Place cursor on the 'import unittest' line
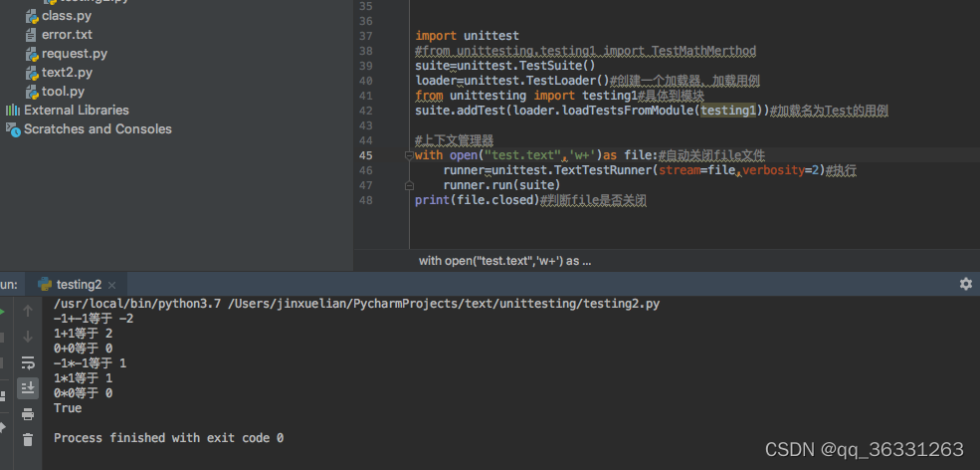The height and width of the screenshot is (470, 980). [467, 36]
